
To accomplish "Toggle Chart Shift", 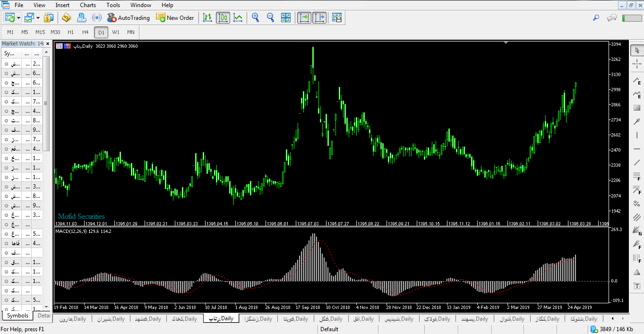I will [319, 18].
